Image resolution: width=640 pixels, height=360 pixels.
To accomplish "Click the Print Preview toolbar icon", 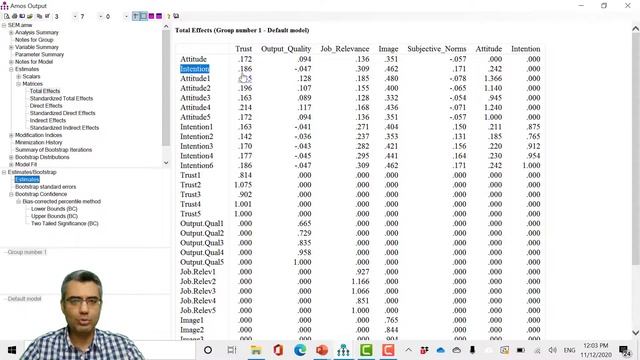I will pos(7,16).
